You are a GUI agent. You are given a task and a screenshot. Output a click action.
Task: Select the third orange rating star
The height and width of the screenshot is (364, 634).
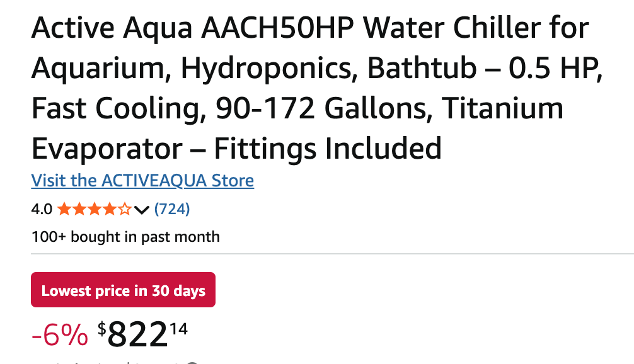click(93, 209)
